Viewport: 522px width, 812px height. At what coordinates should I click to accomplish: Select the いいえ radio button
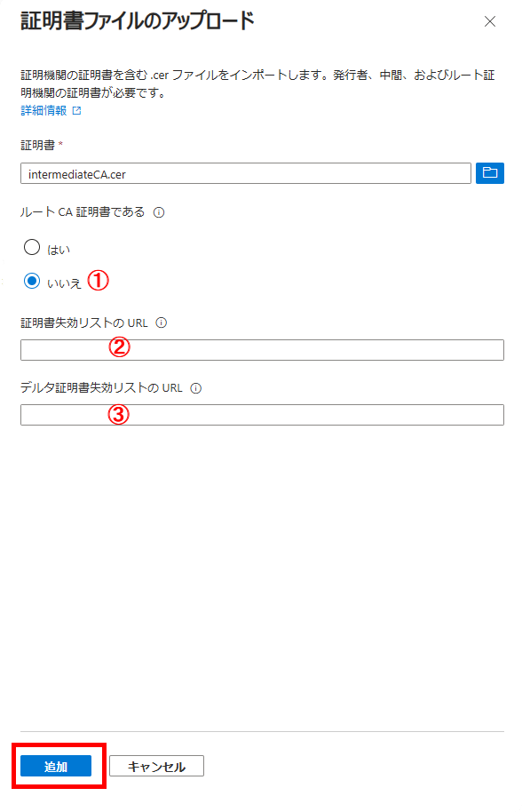[x=32, y=282]
